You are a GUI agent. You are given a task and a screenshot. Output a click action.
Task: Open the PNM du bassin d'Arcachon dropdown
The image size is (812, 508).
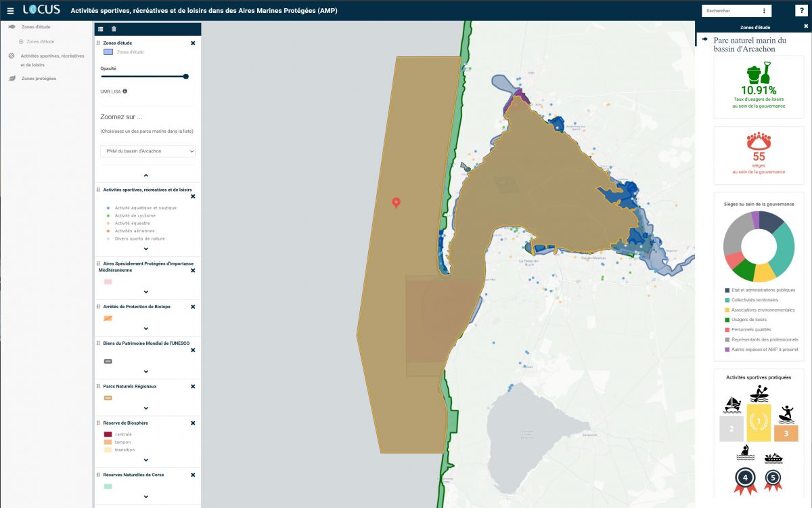pyautogui.click(x=148, y=151)
